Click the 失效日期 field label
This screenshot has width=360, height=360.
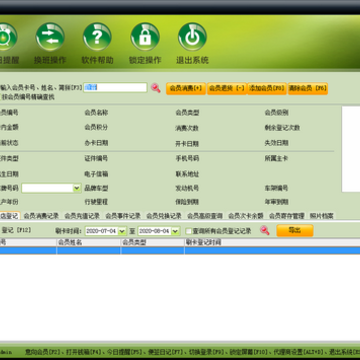[x=276, y=143]
